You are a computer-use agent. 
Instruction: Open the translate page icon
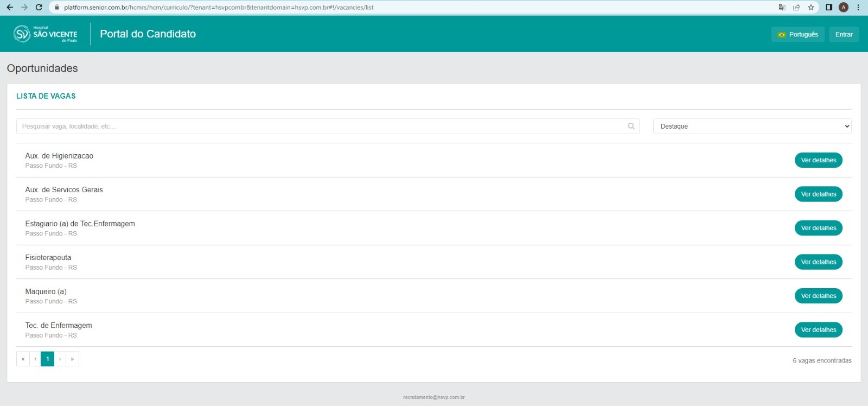pos(782,7)
